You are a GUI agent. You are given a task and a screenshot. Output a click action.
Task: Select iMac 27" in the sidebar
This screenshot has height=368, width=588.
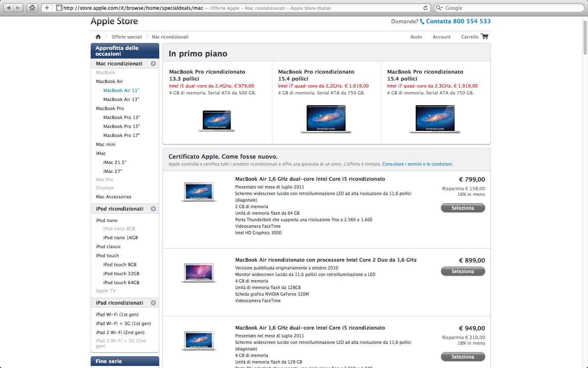[x=113, y=171]
